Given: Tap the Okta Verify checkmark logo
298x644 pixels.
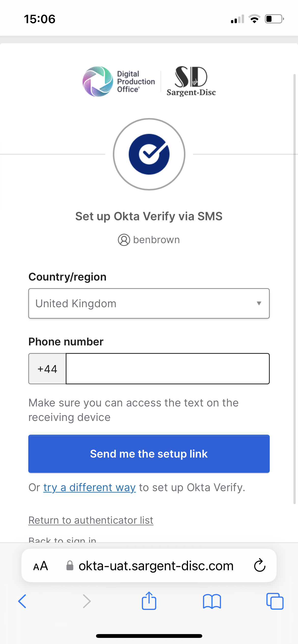Looking at the screenshot, I should coord(149,154).
